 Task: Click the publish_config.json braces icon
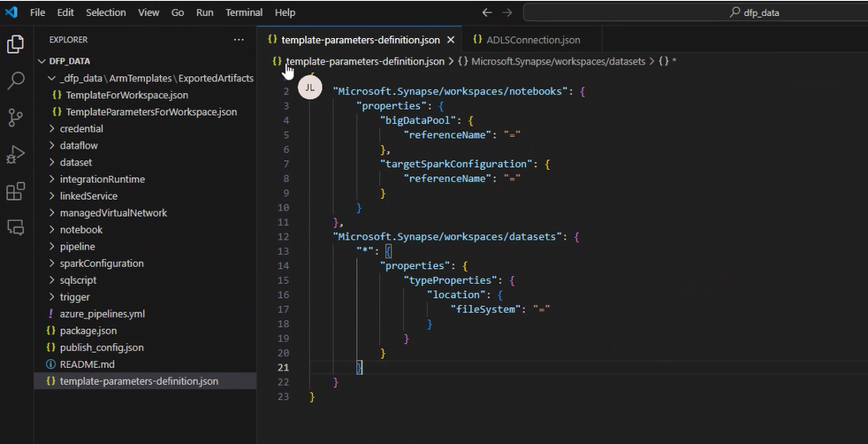point(51,348)
